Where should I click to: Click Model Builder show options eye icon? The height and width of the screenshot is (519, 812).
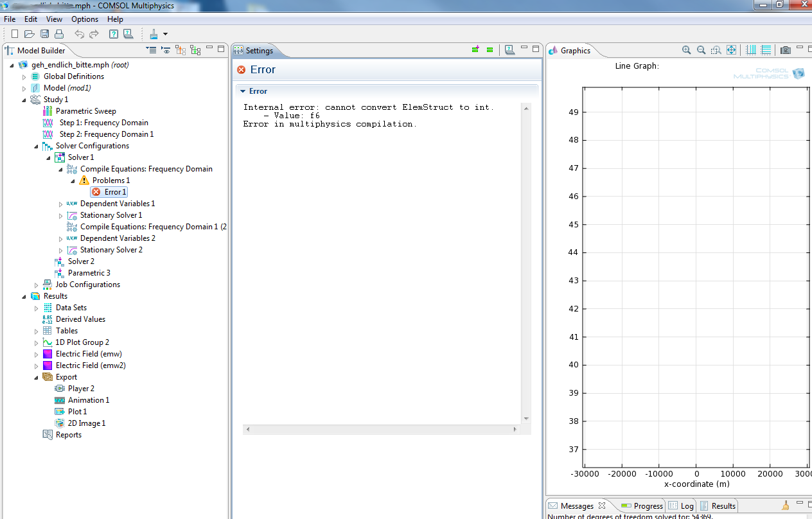(166, 49)
